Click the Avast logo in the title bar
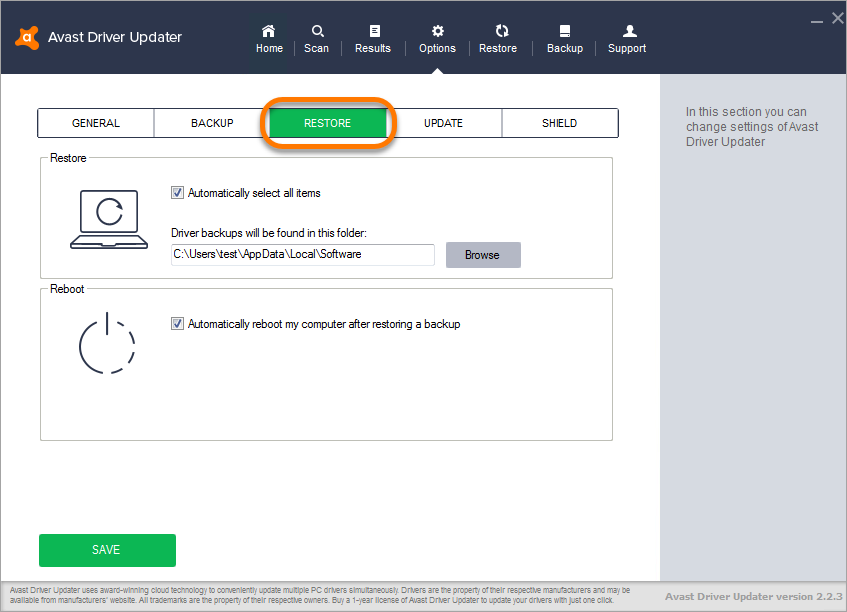847x612 pixels. point(26,37)
